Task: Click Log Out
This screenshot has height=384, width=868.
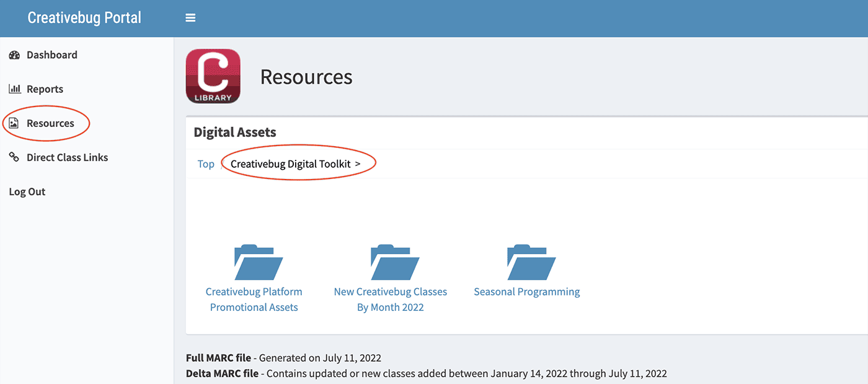Action: (x=27, y=192)
